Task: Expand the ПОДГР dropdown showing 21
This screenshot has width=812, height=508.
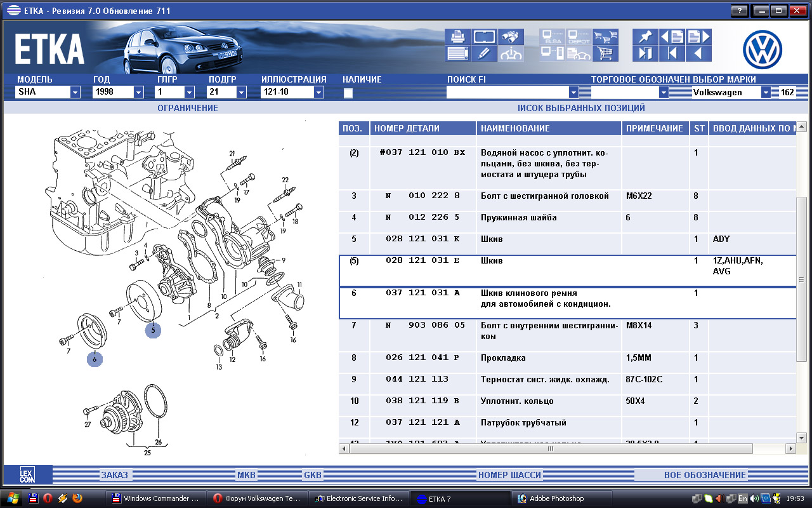Action: (x=241, y=93)
